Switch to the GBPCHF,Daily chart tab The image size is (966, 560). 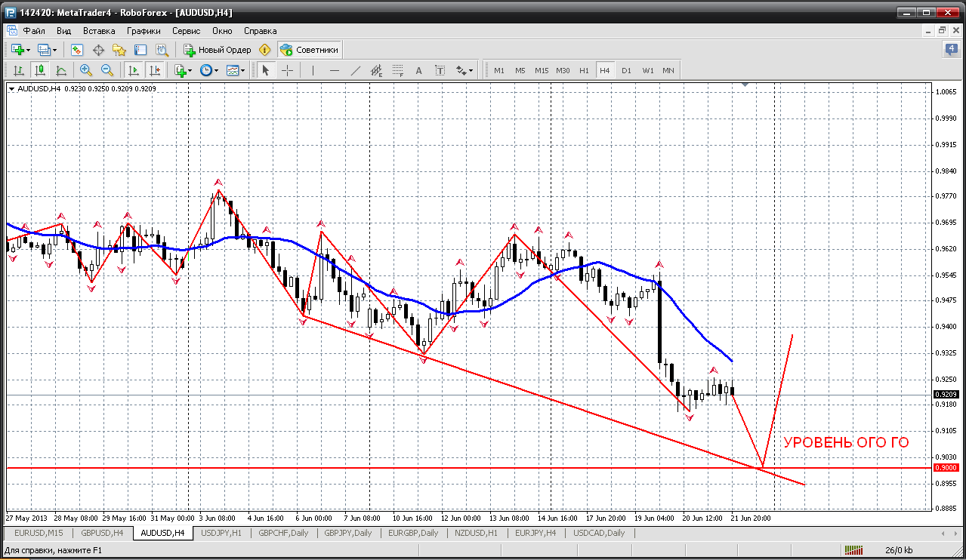click(283, 533)
